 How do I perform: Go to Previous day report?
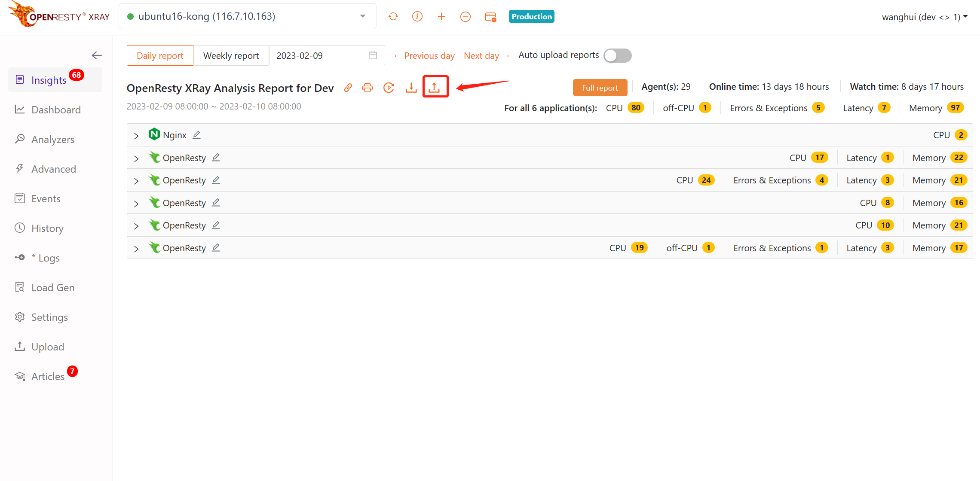pos(424,55)
